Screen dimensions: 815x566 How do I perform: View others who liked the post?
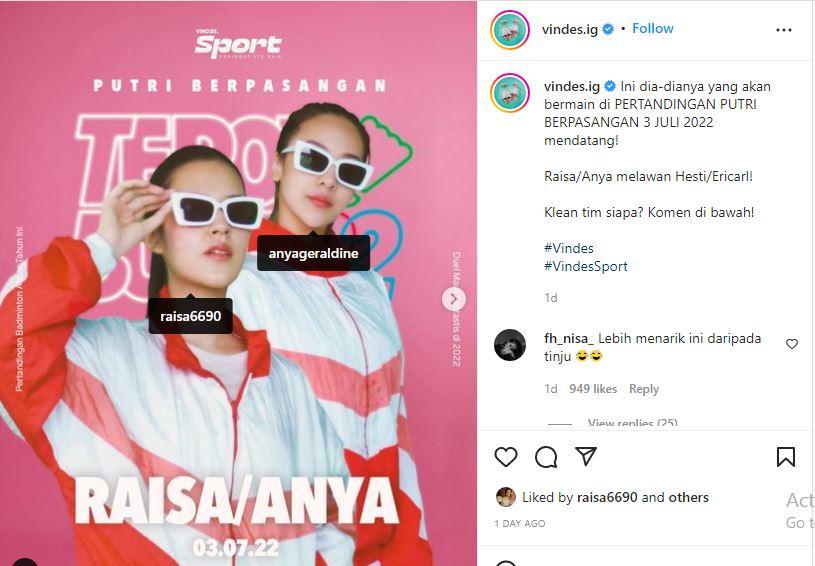pos(688,497)
